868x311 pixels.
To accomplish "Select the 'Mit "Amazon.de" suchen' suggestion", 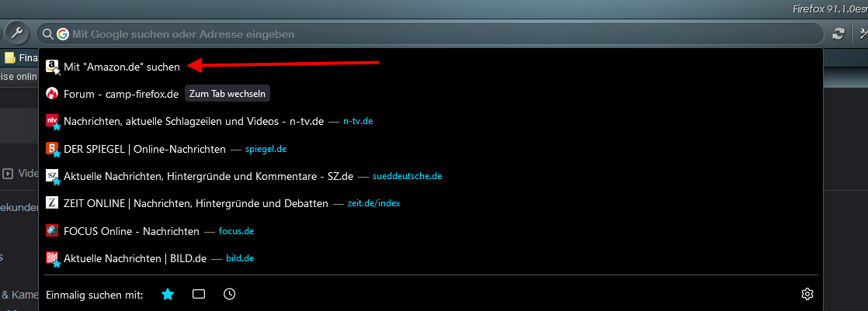I will pos(431,67).
